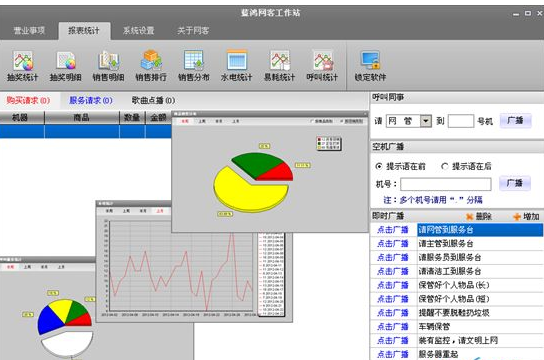Select the 请服务员到服务台 broadcast row

(480, 258)
